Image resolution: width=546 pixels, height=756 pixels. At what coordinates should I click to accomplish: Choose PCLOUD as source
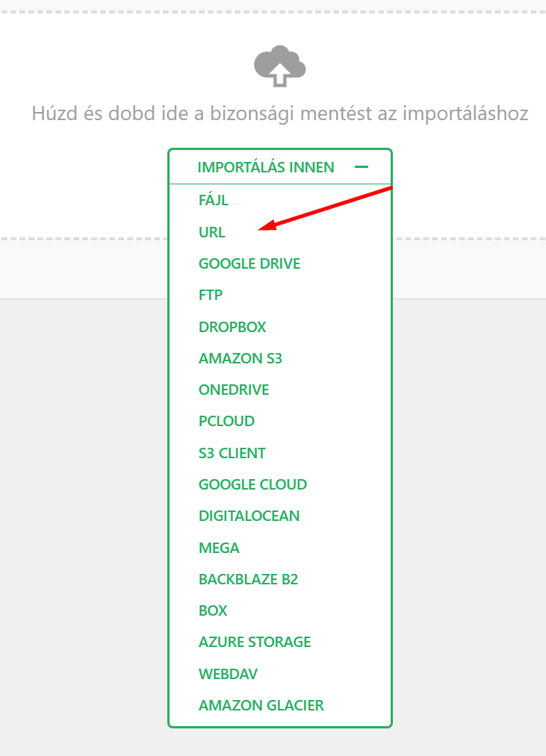pyautogui.click(x=226, y=421)
